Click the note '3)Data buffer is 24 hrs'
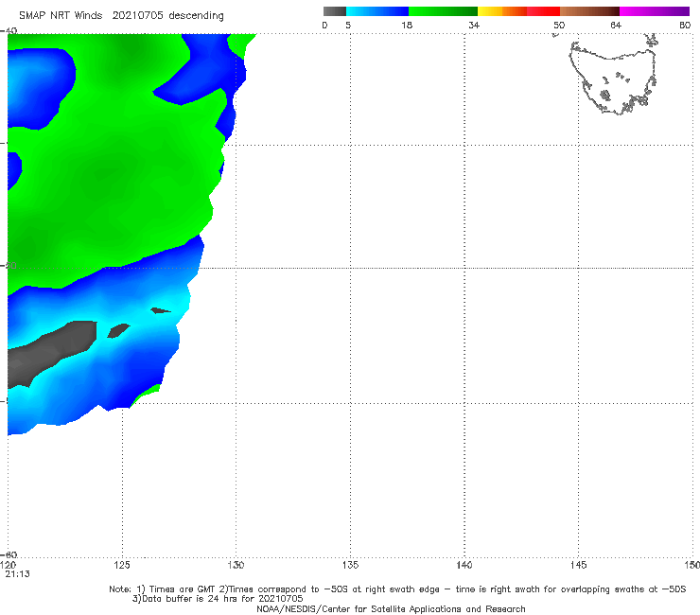 [x=218, y=599]
